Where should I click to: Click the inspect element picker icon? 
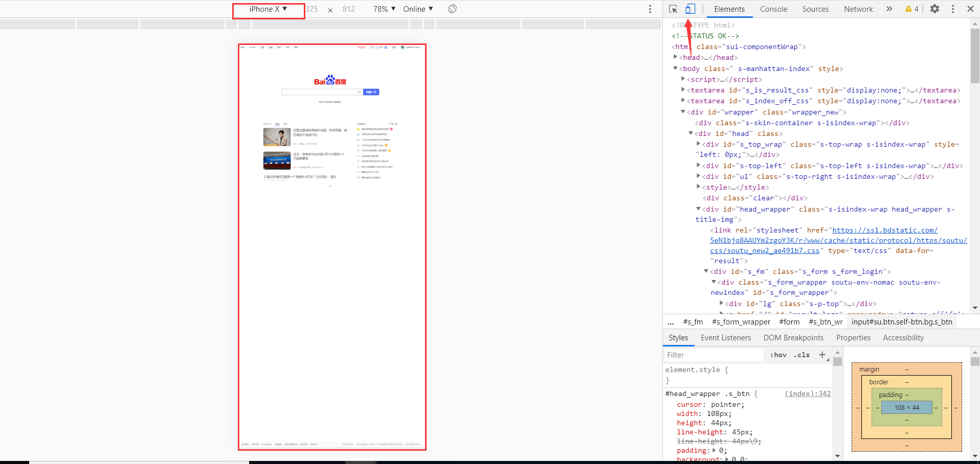[x=673, y=9]
